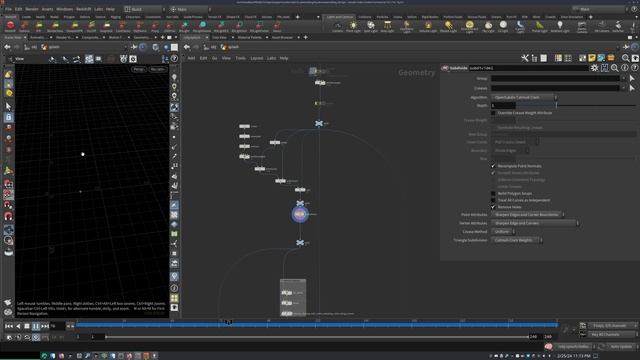The image size is (640, 360).
Task: Open the Persp viewport camera dropdown
Action: (x=139, y=69)
